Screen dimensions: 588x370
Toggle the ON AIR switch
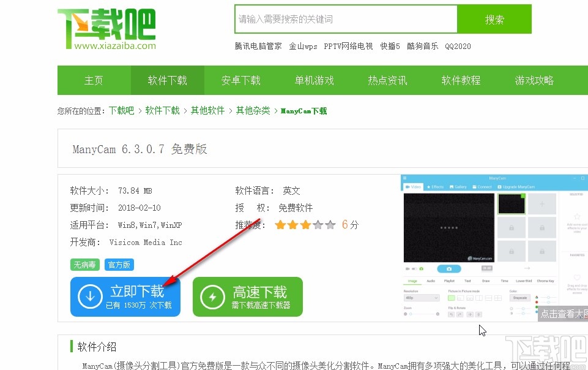pyautogui.click(x=487, y=268)
